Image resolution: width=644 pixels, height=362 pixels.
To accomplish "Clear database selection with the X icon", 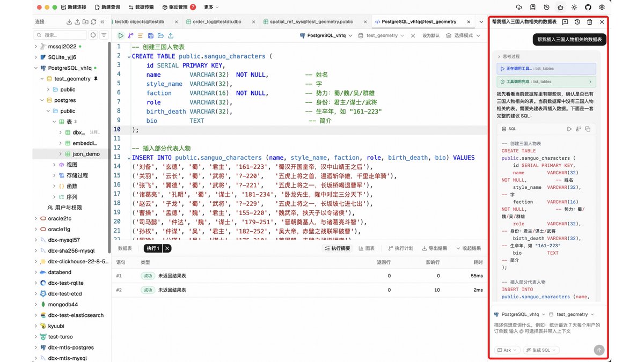I will coord(413,35).
